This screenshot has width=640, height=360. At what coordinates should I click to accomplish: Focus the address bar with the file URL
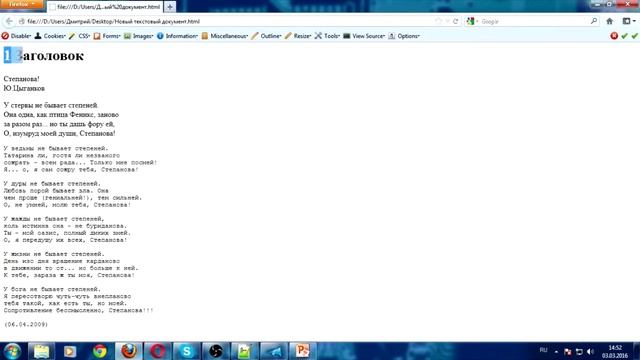point(229,21)
